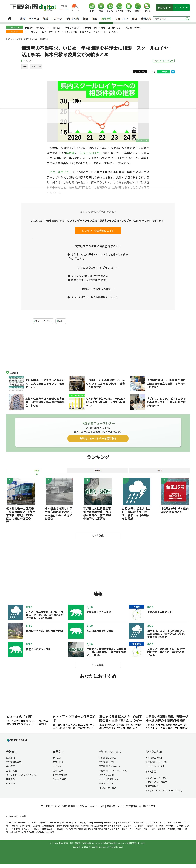
Task: Click the blue share icon beside LINE
Action: coord(173,72)
